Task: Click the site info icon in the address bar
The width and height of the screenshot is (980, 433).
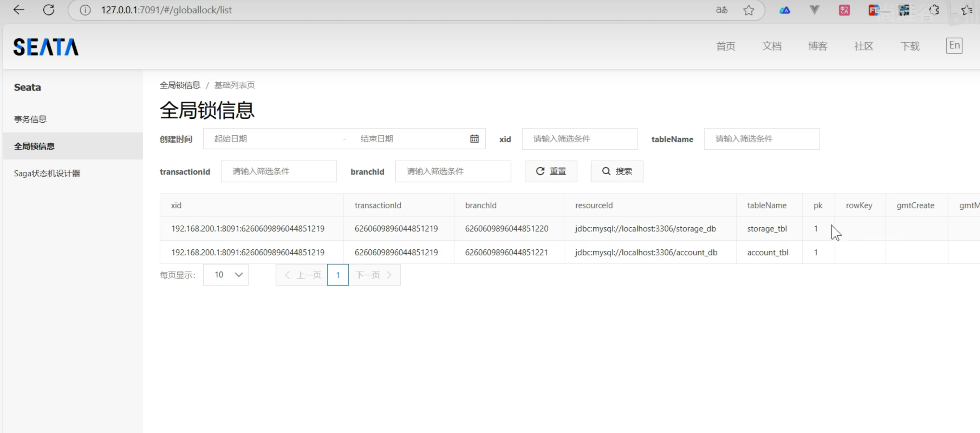Action: pos(85,10)
